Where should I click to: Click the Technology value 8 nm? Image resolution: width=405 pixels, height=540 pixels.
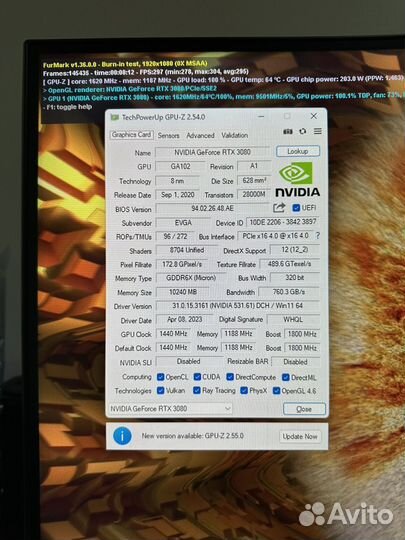pyautogui.click(x=177, y=180)
